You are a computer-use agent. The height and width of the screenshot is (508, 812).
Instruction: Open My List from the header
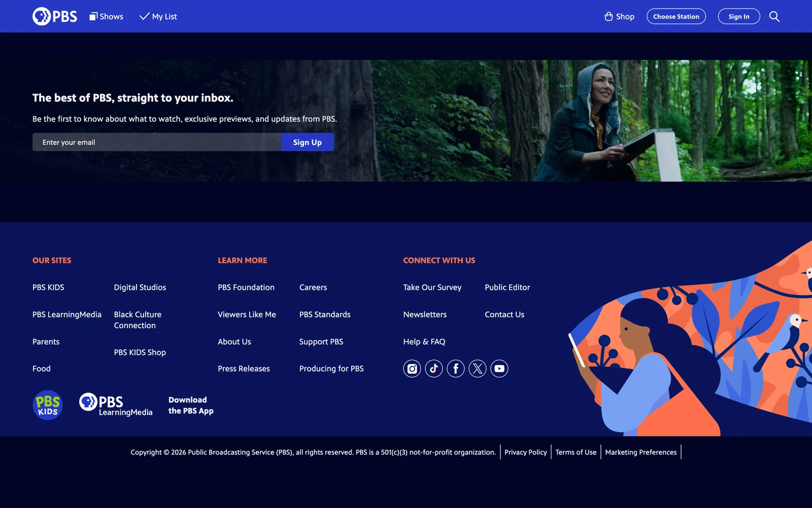pyautogui.click(x=158, y=16)
